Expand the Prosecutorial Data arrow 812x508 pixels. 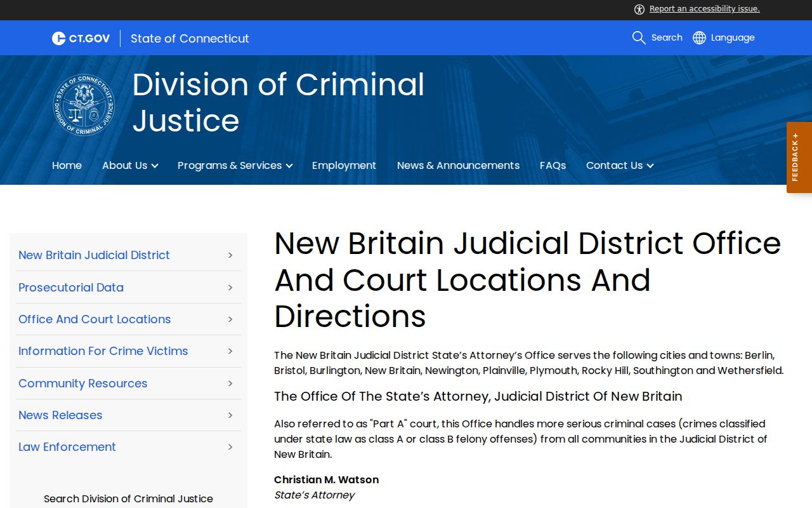coord(230,288)
